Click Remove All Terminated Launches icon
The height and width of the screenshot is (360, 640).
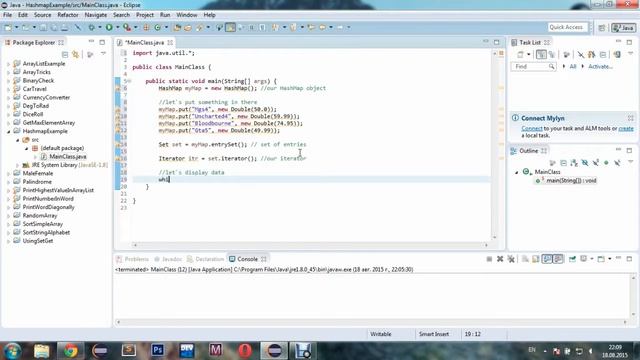pos(511,259)
